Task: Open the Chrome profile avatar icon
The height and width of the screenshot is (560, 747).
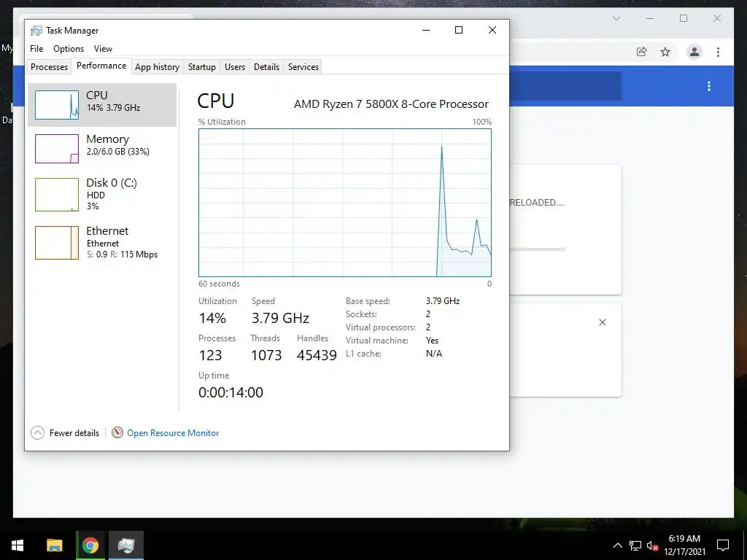Action: (x=694, y=52)
